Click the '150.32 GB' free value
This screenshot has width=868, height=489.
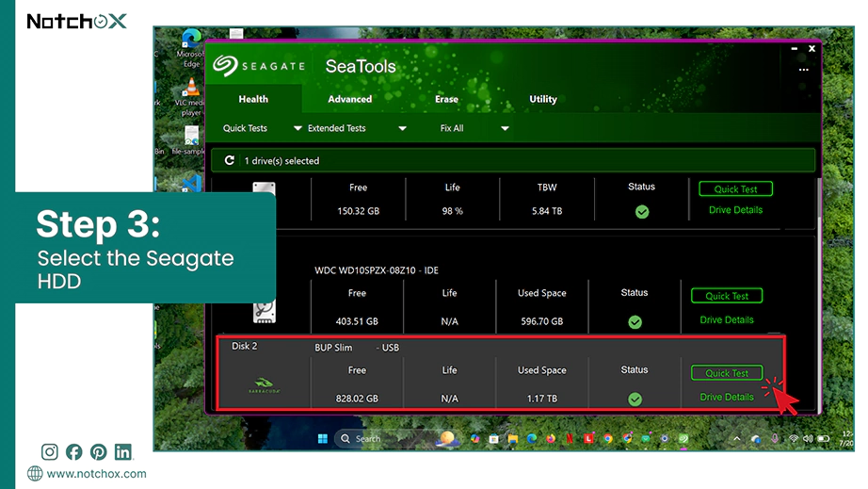(358, 211)
